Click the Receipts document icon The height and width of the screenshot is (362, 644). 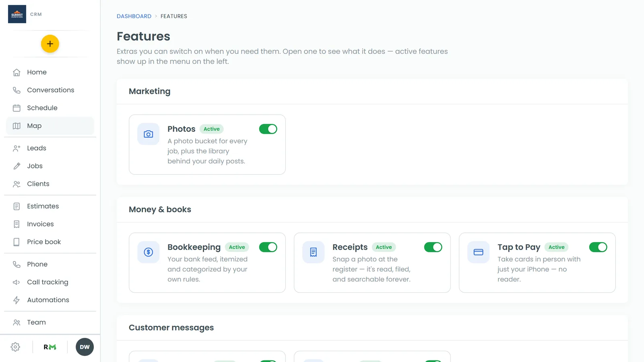(x=314, y=252)
